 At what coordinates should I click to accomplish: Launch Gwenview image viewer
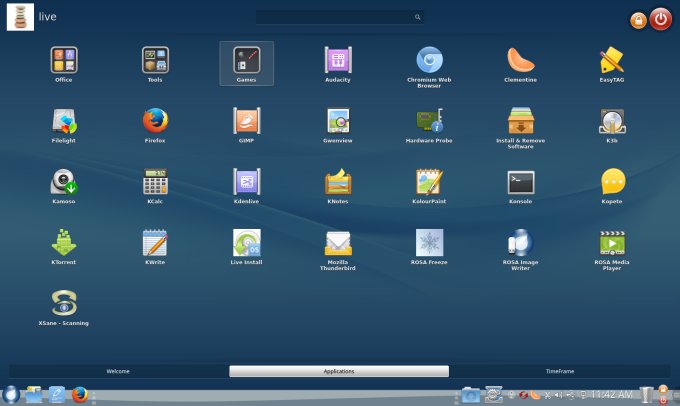(338, 125)
